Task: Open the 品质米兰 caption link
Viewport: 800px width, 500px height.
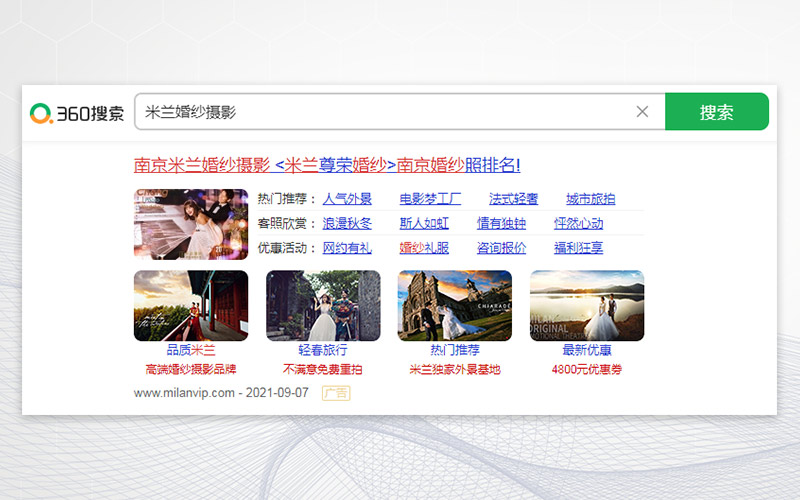Action: pos(191,350)
